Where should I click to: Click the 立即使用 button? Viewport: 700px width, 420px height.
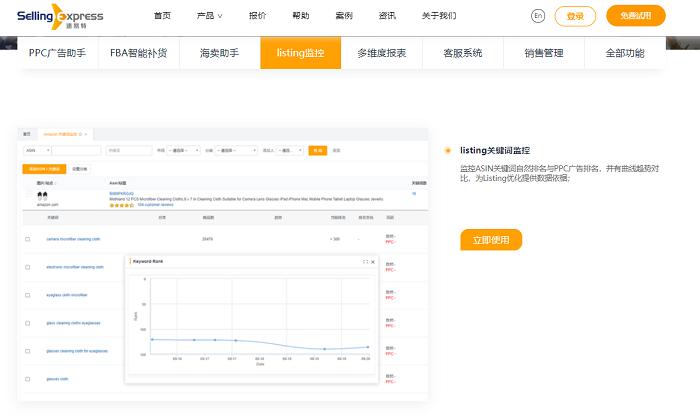pos(491,240)
